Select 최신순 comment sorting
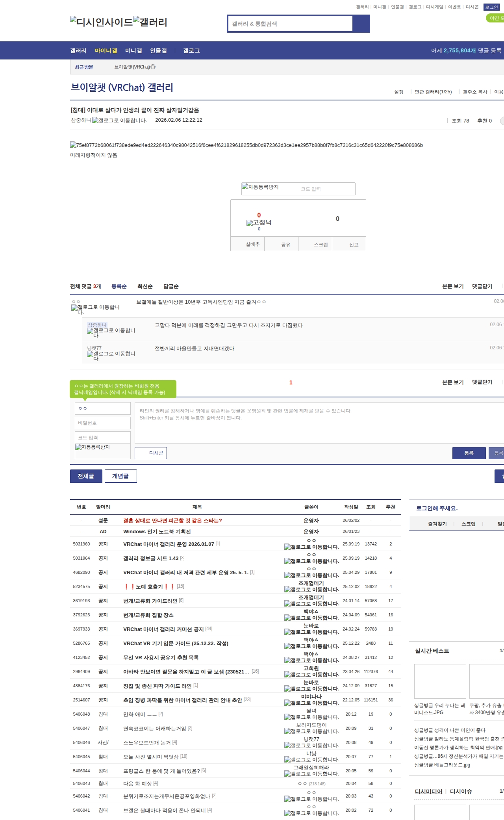This screenshot has width=504, height=820. click(145, 286)
